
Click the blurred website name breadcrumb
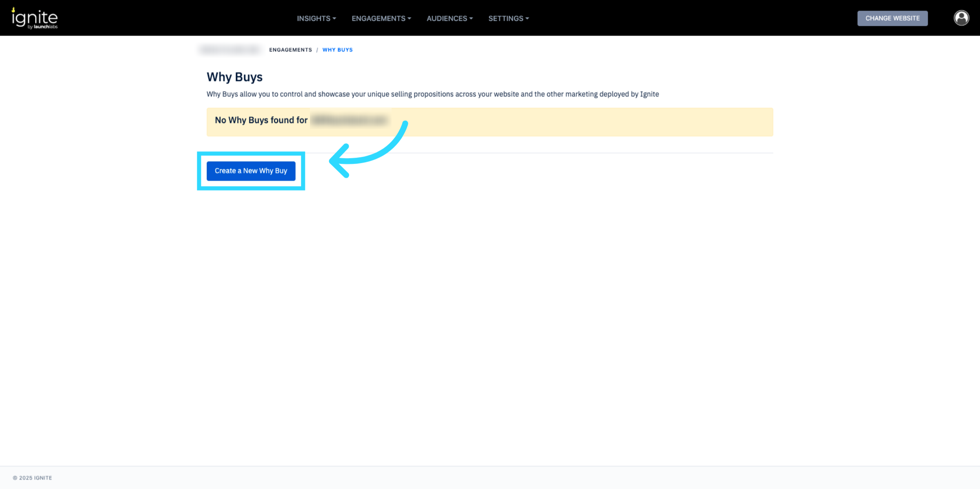click(230, 50)
